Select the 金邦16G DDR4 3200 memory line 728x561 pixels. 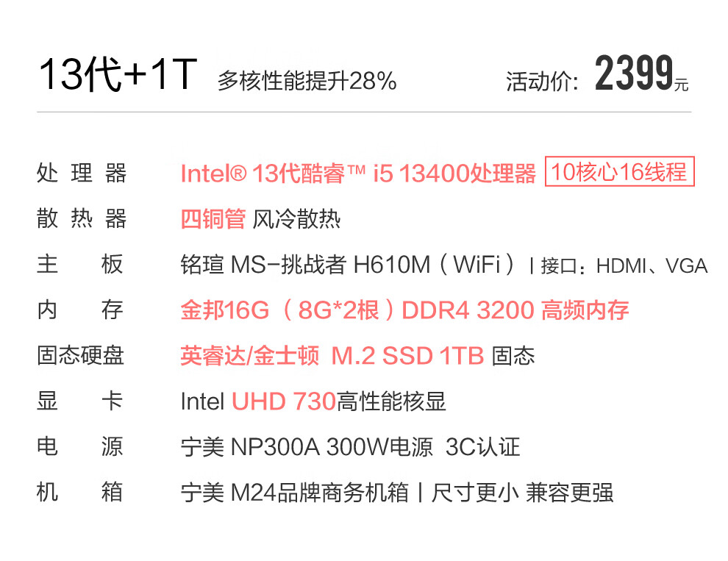(404, 310)
